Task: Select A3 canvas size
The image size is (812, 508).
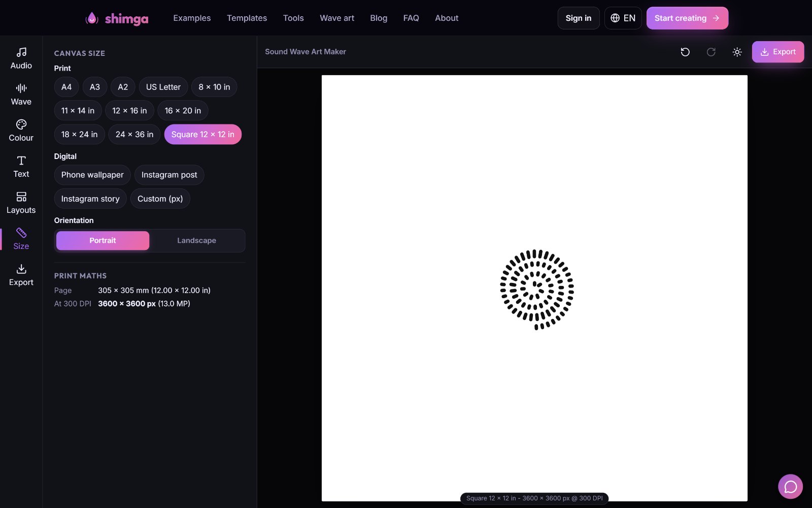Action: point(95,87)
